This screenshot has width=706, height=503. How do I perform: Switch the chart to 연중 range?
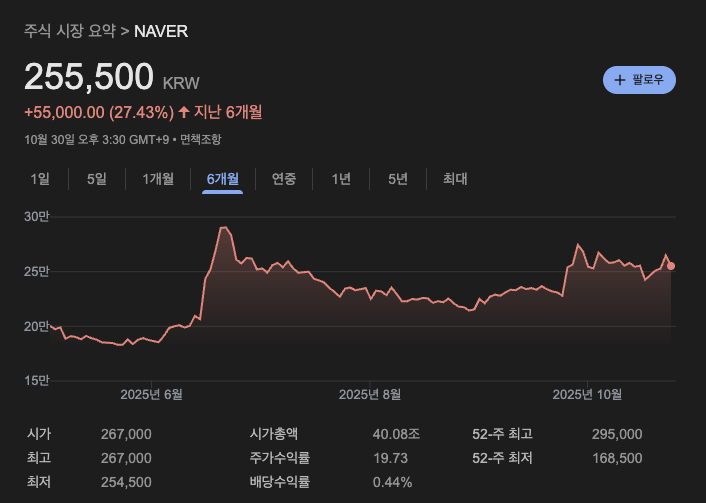coord(284,179)
